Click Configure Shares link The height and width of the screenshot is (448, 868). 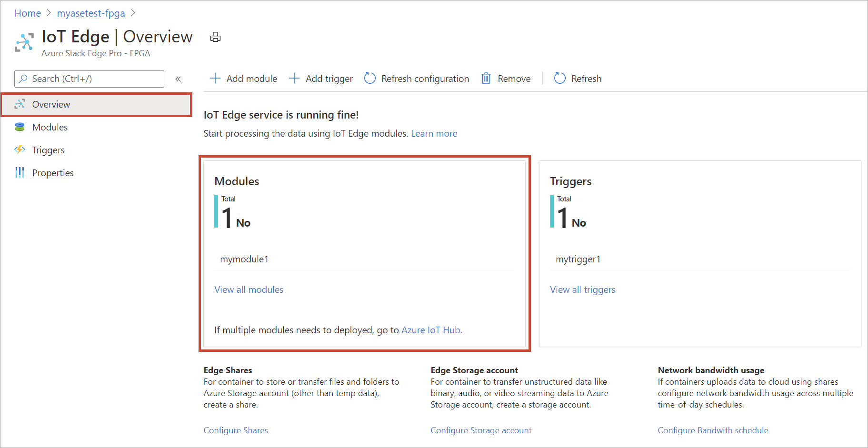(x=236, y=430)
